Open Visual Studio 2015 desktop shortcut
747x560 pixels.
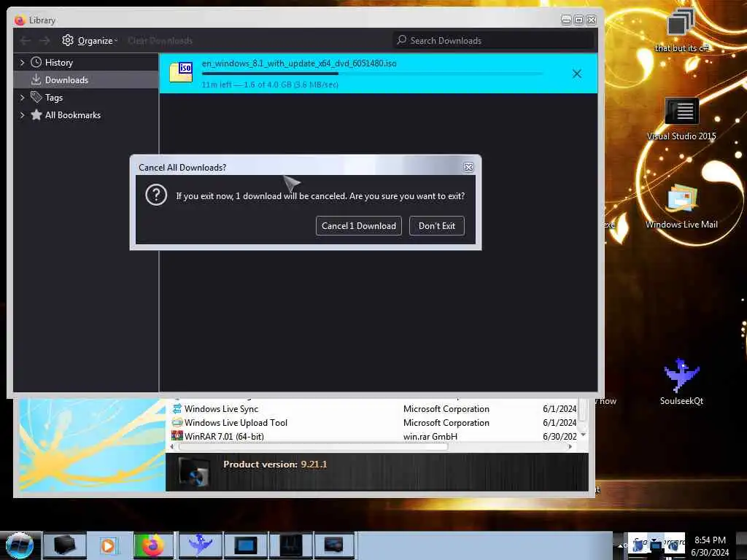tap(681, 119)
